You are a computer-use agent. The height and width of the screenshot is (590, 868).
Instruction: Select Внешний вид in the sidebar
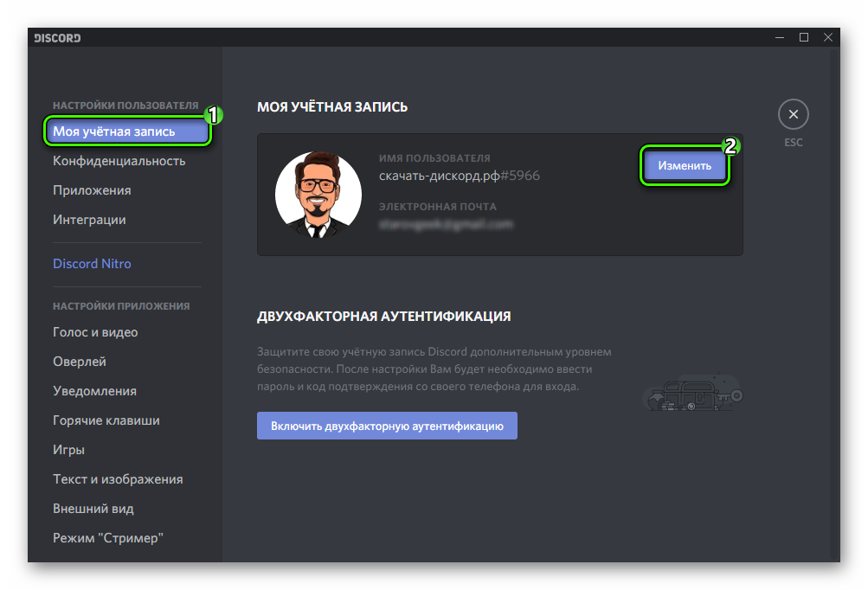[93, 509]
